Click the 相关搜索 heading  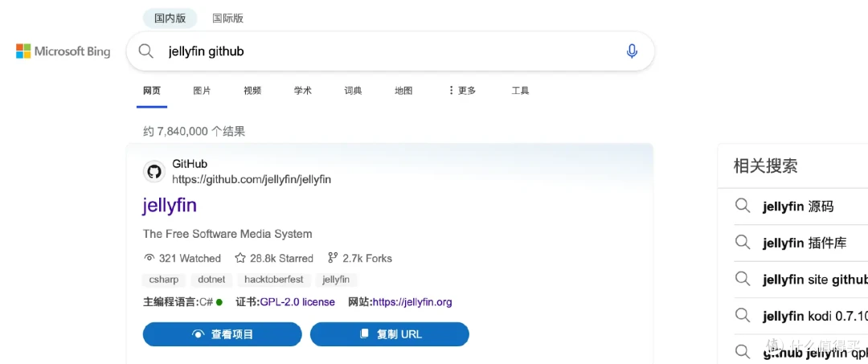pyautogui.click(x=766, y=166)
